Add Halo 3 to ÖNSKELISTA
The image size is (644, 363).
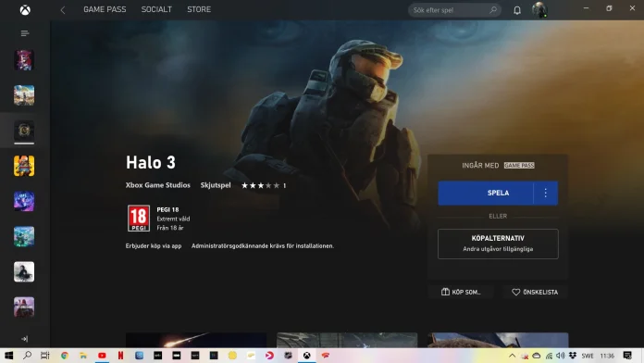[x=535, y=292]
